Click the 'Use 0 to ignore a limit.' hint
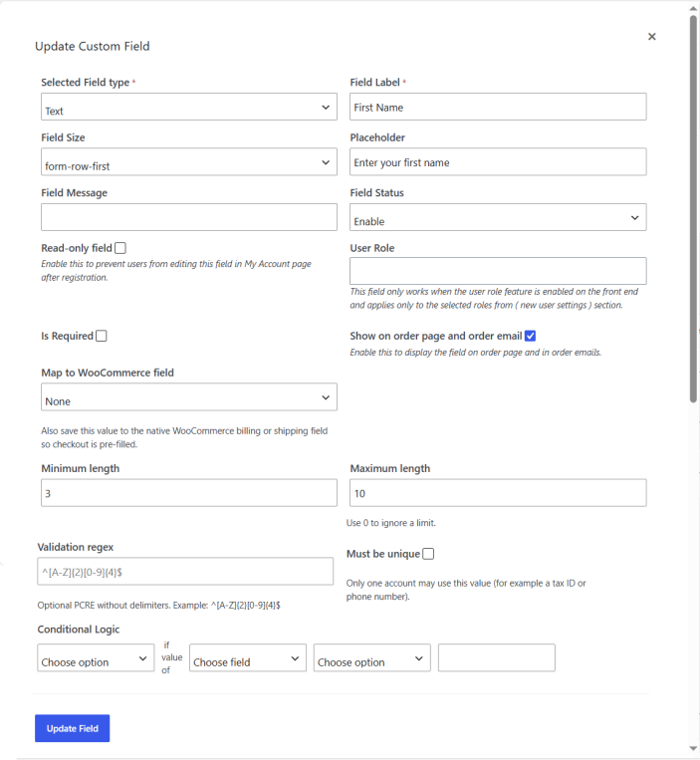Image resolution: width=700 pixels, height=760 pixels. [x=391, y=523]
